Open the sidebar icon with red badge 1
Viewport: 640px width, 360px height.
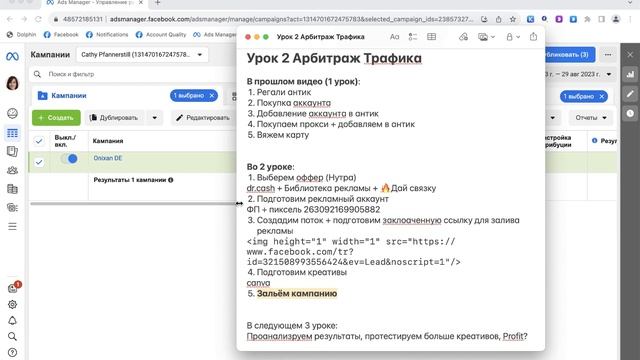tap(13, 288)
